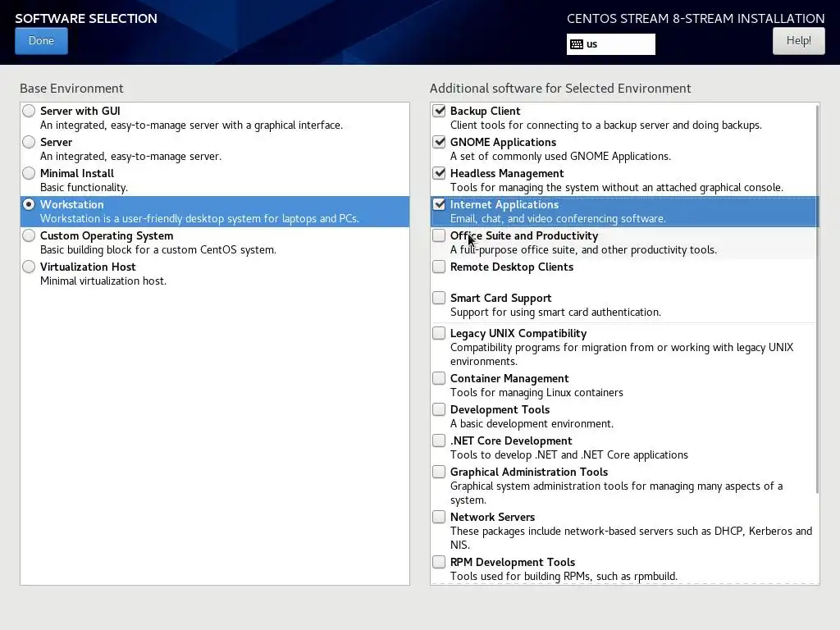The width and height of the screenshot is (840, 630).
Task: Click 'Minimal virtualization host.' description
Action: pos(103,281)
